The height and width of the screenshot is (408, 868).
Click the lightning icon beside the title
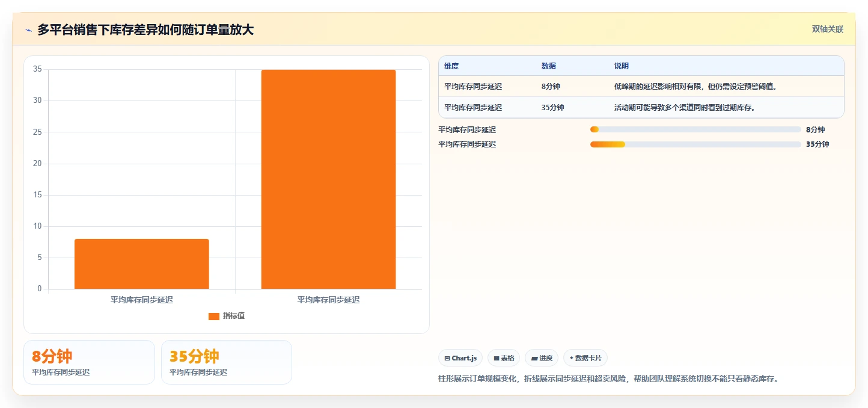pyautogui.click(x=28, y=29)
